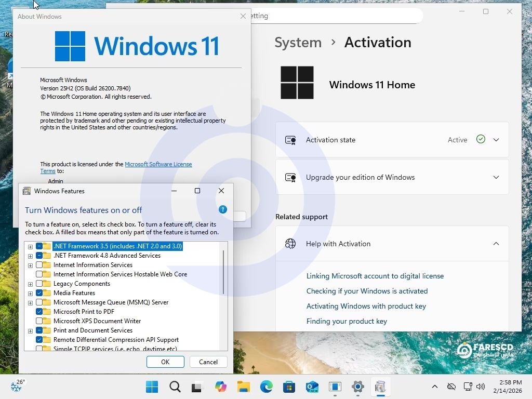Viewport: 532px width, 399px height.
Task: Uncheck the Microsoft Print to PDF checkbox
Action: (39, 312)
